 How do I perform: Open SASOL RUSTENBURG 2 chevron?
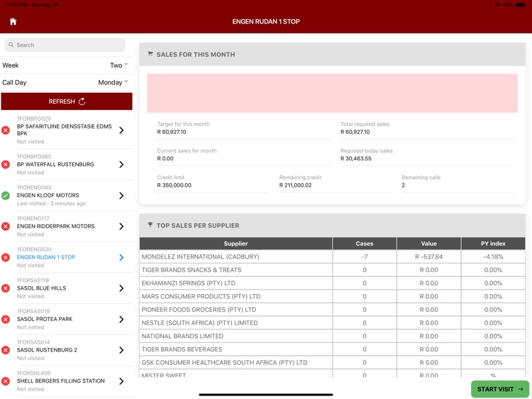click(x=121, y=350)
